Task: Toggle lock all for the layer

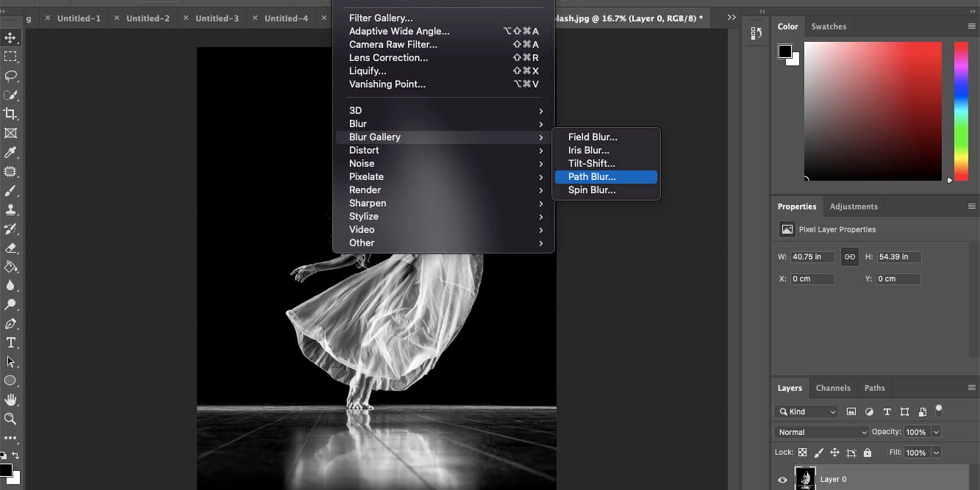Action: [x=867, y=453]
